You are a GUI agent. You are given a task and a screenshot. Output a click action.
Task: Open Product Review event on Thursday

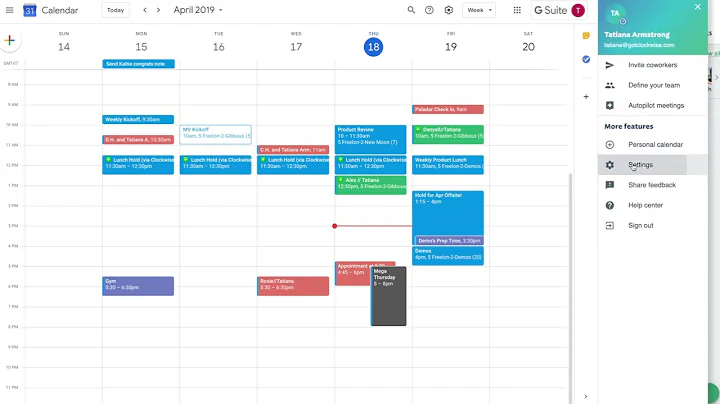tap(370, 139)
